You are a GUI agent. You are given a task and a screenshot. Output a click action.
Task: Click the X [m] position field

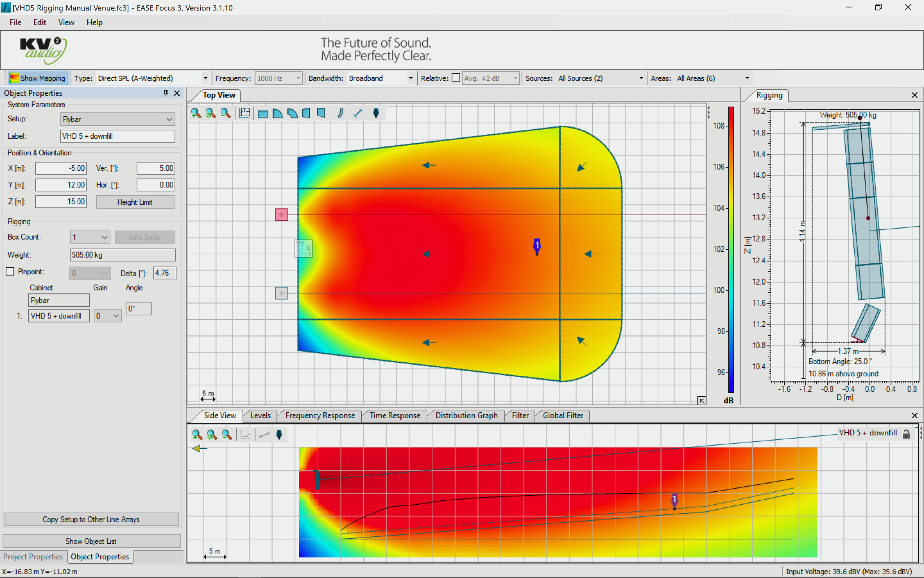pos(61,168)
